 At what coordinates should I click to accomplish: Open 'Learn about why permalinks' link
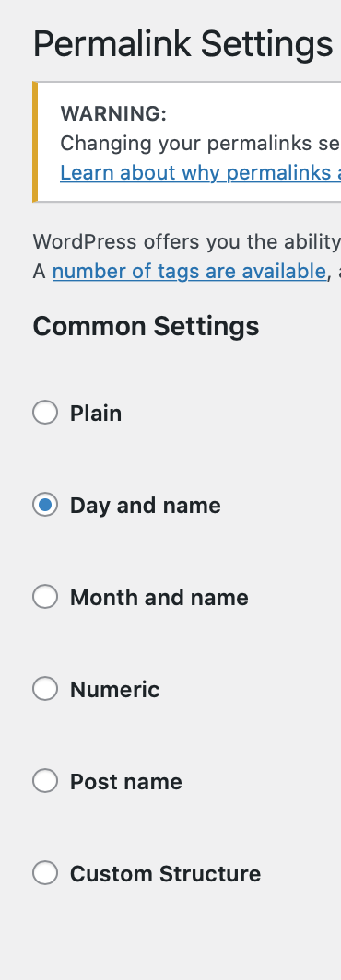(x=200, y=172)
